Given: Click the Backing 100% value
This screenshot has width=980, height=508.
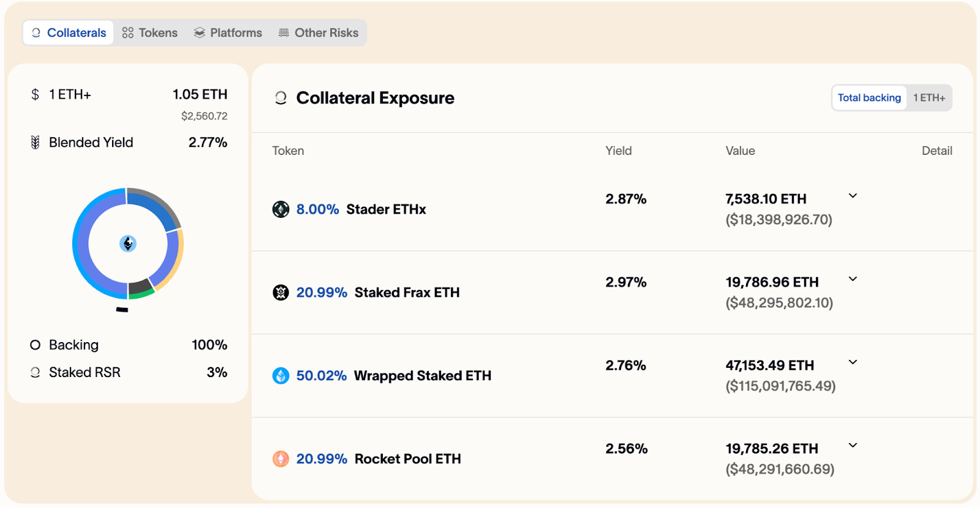Looking at the screenshot, I should [x=209, y=345].
